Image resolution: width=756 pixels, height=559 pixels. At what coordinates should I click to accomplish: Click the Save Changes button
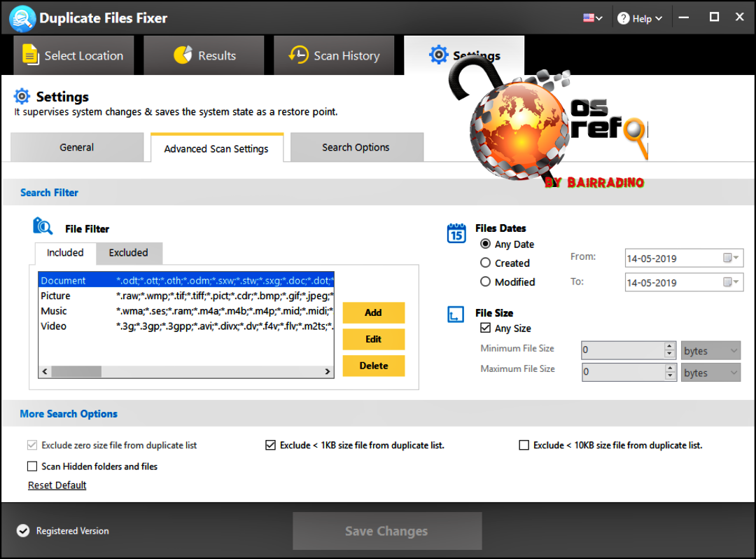[387, 531]
